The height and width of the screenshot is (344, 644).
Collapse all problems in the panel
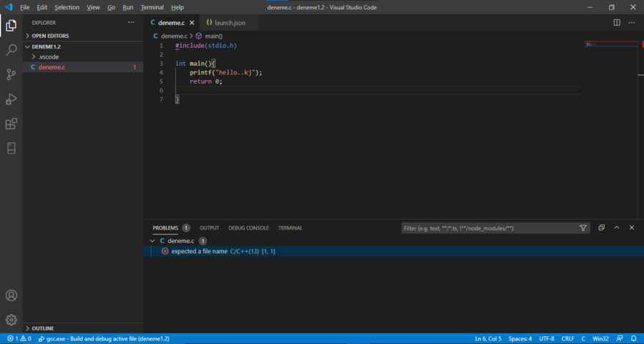601,227
